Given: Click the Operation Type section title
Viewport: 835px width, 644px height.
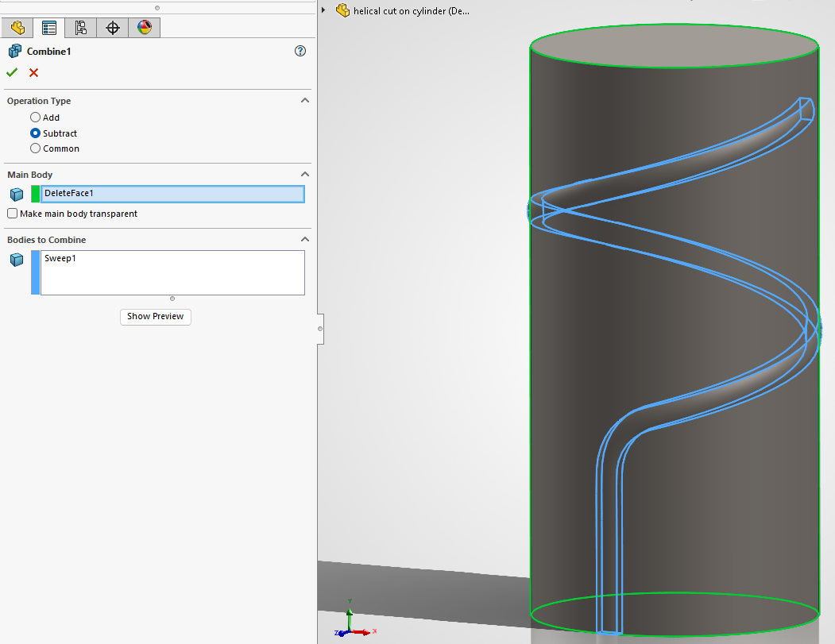Looking at the screenshot, I should 39,101.
